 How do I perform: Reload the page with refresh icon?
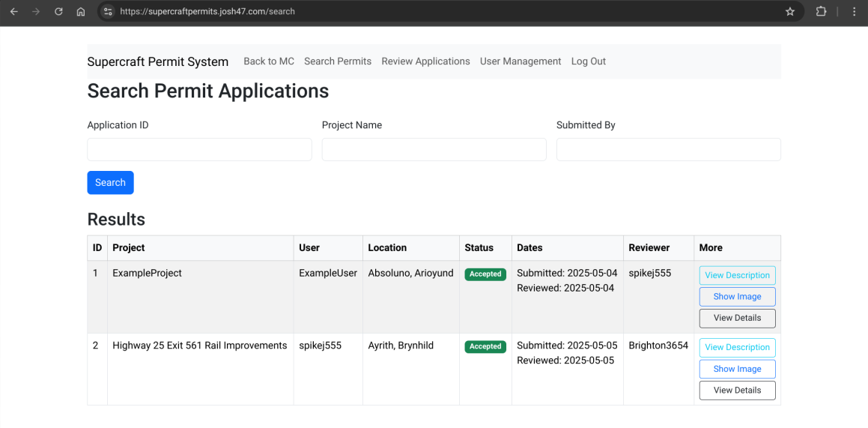pos(58,12)
